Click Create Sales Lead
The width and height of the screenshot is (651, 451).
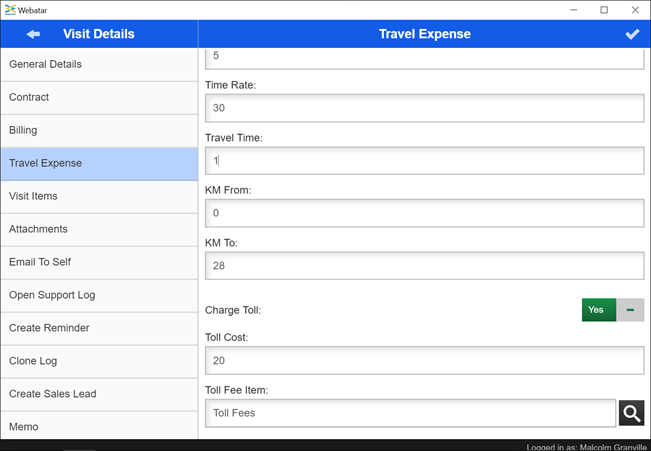(x=98, y=394)
